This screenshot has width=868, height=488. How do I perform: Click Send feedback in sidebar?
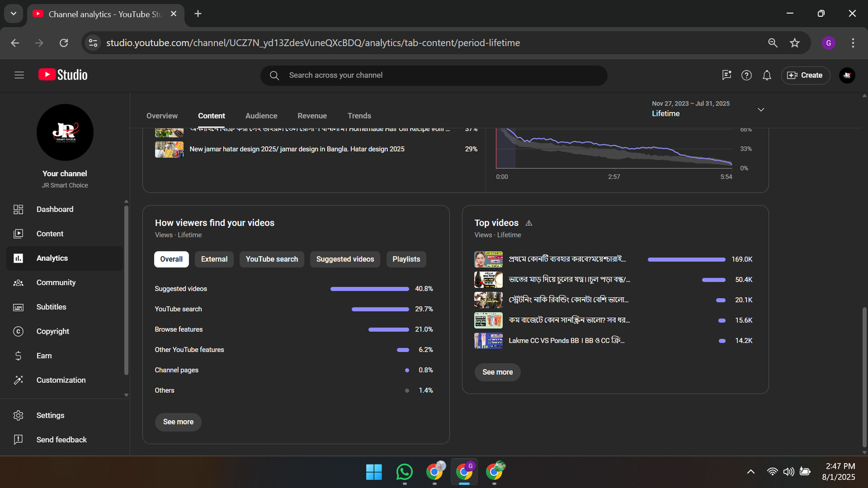[65, 440]
